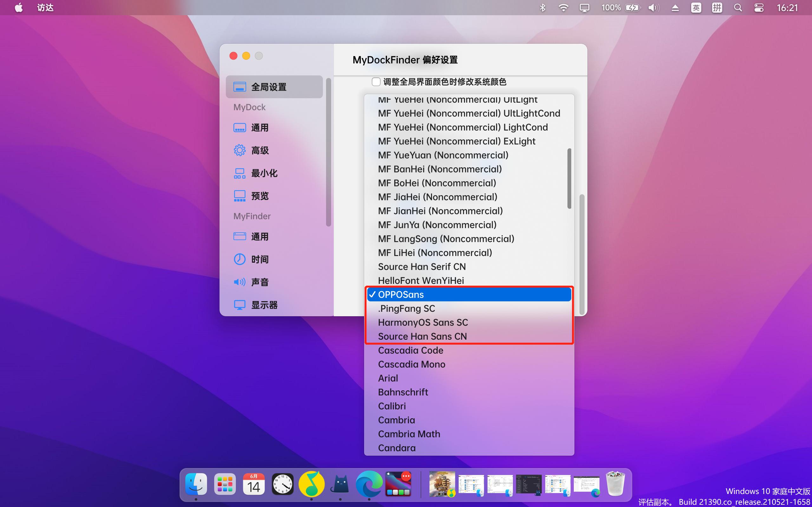Screen dimensions: 812x507
Task: Open the 预览 preview settings
Action: pyautogui.click(x=260, y=196)
